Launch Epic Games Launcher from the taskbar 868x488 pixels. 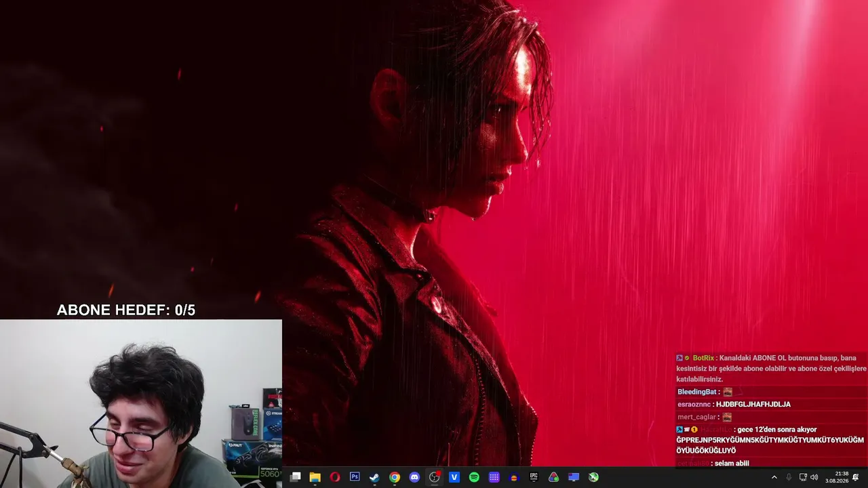point(534,477)
